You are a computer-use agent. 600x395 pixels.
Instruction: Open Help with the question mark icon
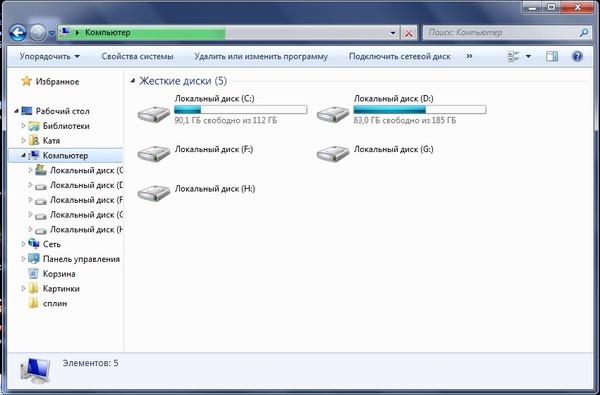click(577, 56)
